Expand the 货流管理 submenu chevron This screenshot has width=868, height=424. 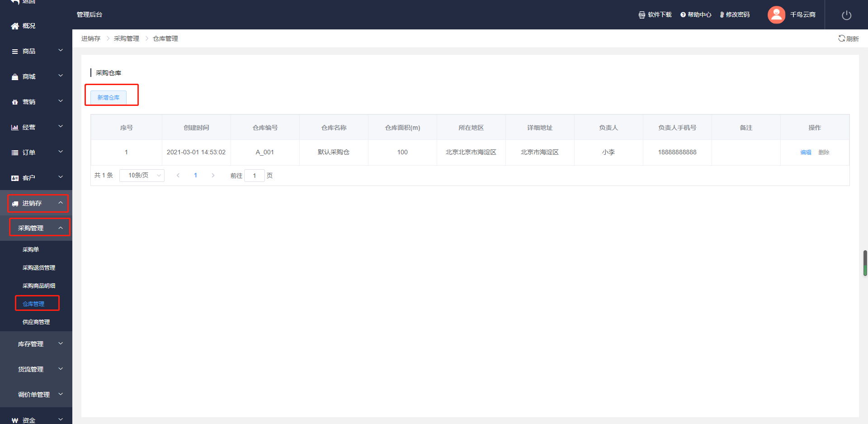click(61, 369)
